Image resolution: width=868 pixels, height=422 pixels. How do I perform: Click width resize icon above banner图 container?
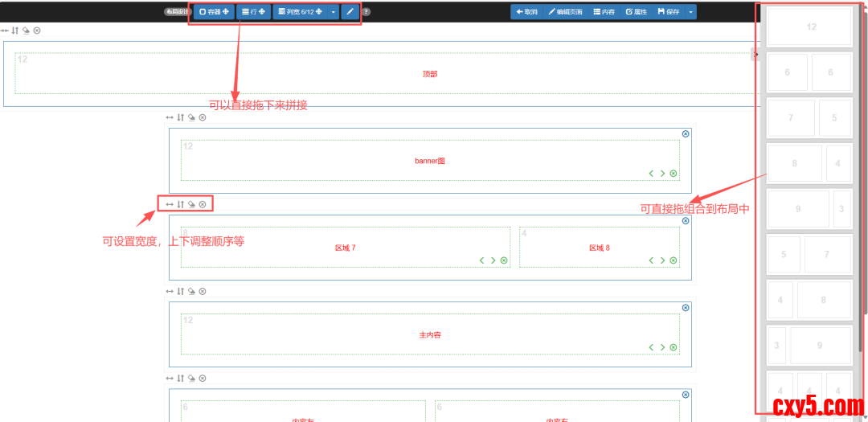pos(170,117)
